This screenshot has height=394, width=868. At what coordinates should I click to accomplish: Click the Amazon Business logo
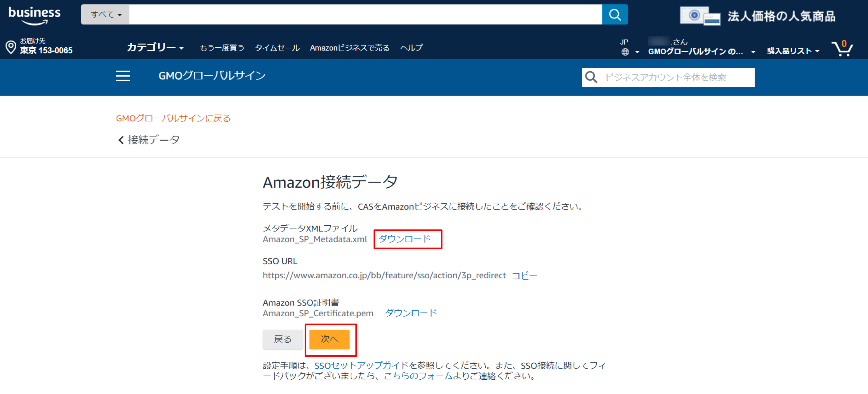click(x=34, y=16)
